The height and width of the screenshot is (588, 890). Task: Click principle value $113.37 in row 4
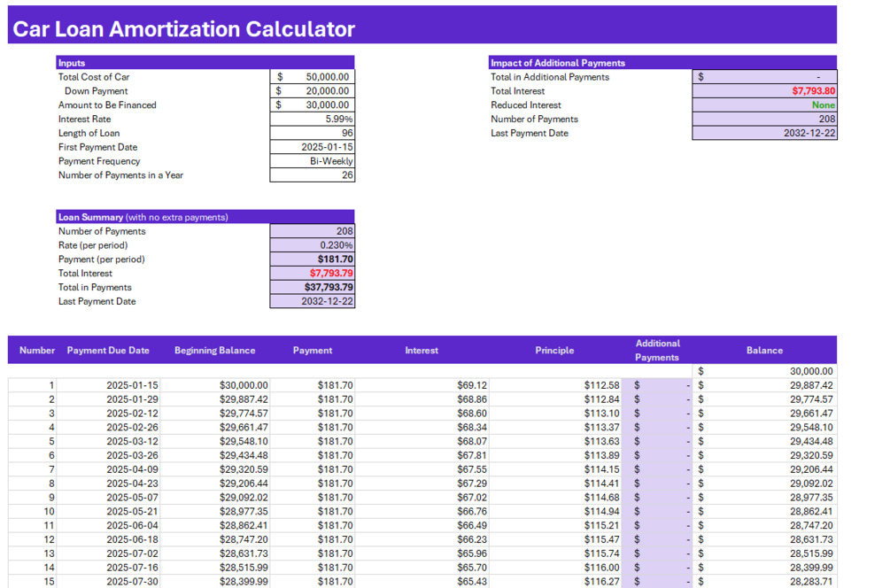pyautogui.click(x=554, y=428)
